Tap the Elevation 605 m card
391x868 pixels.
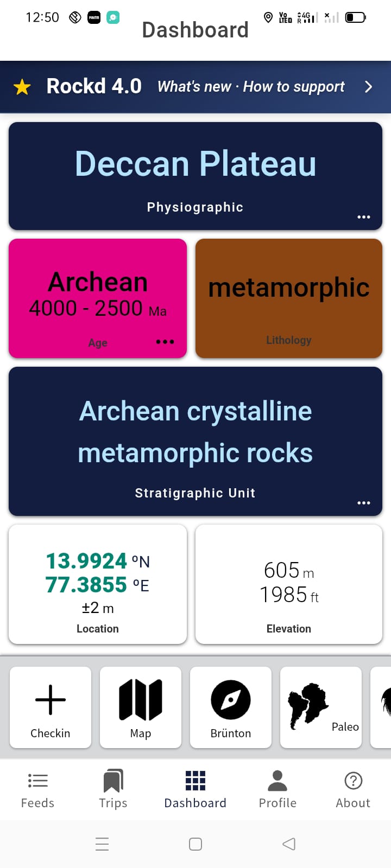coord(288,584)
